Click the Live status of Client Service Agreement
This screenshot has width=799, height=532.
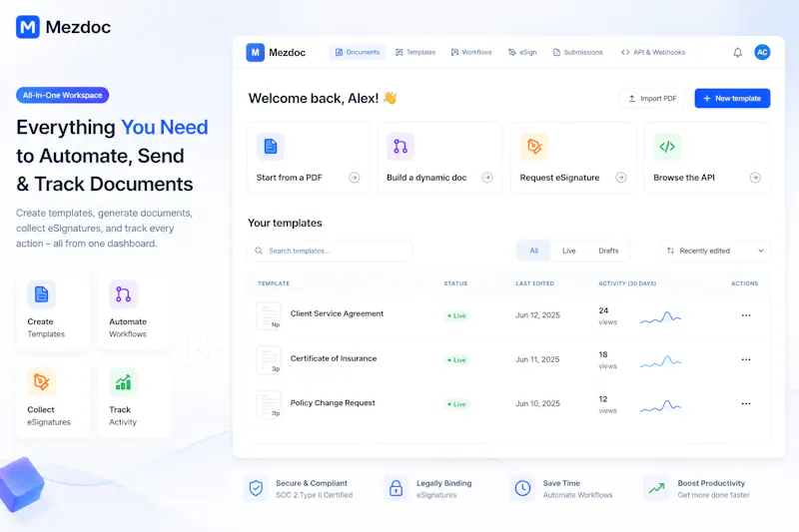[456, 315]
